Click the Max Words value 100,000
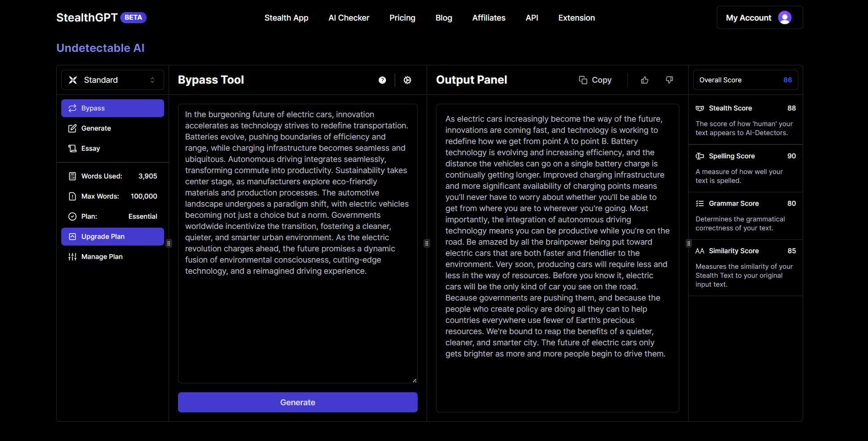 tap(144, 196)
